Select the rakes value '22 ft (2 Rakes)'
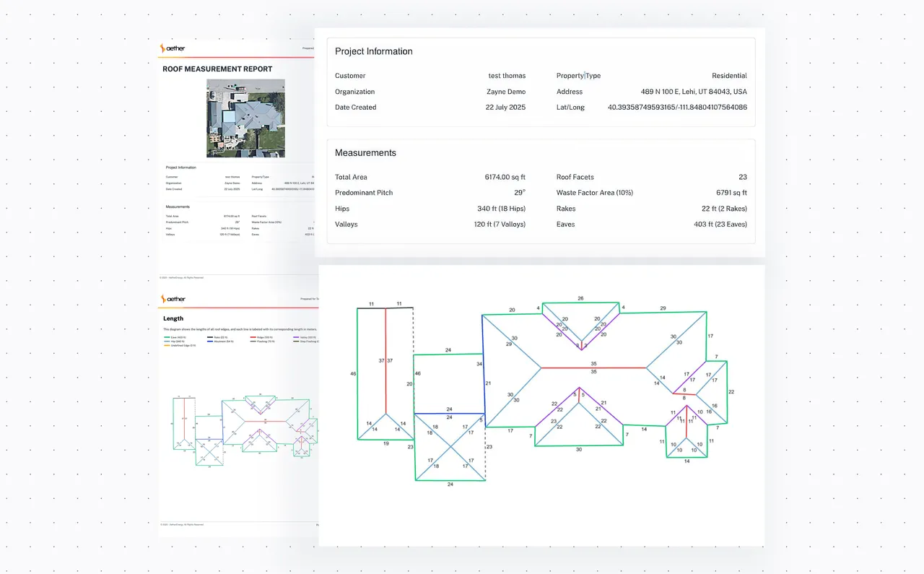 click(x=724, y=209)
